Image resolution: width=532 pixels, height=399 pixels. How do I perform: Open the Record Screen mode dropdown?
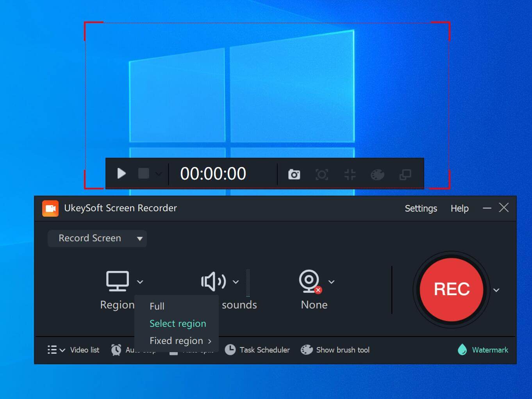point(97,238)
